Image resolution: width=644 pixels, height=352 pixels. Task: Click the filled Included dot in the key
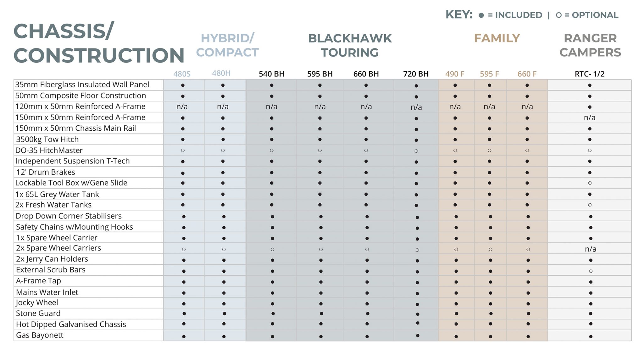click(x=481, y=15)
